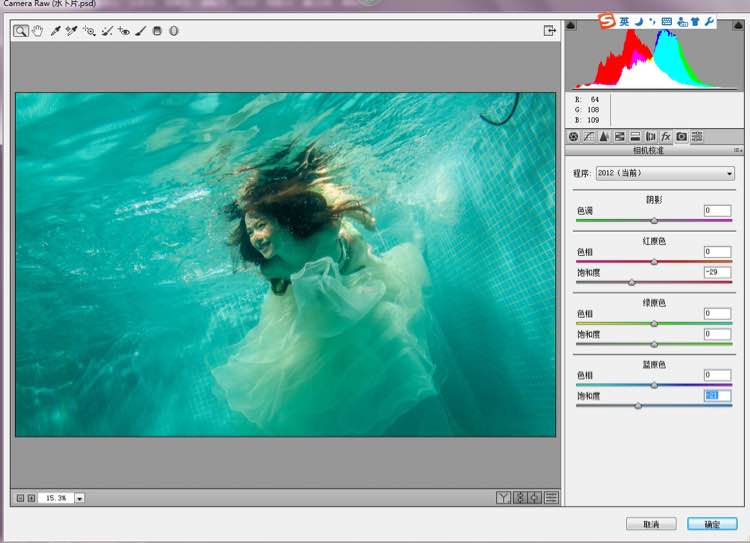Select the Spot Removal tool
750x543 pixels.
pyautogui.click(x=107, y=31)
